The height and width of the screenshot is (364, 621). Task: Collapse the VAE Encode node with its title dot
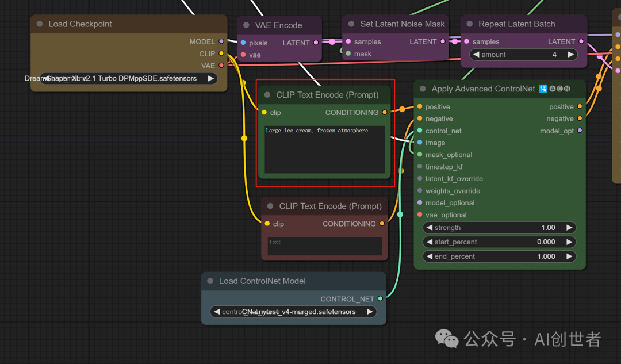tap(246, 25)
